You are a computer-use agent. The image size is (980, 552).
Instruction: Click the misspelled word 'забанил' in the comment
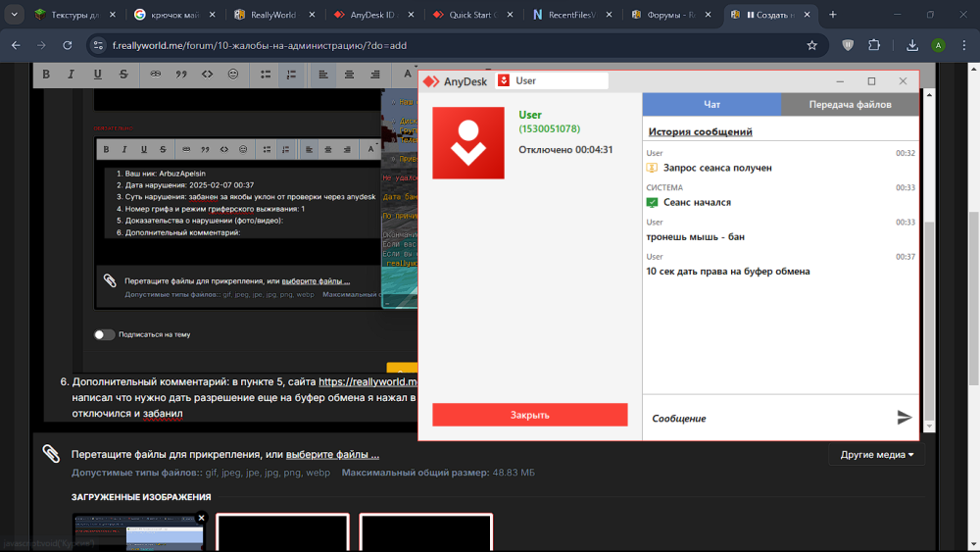click(163, 413)
